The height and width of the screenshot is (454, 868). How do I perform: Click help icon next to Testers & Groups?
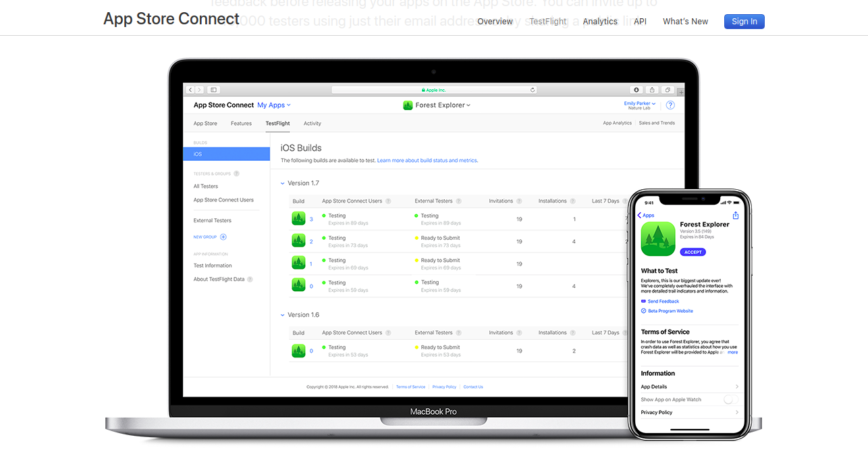click(236, 174)
